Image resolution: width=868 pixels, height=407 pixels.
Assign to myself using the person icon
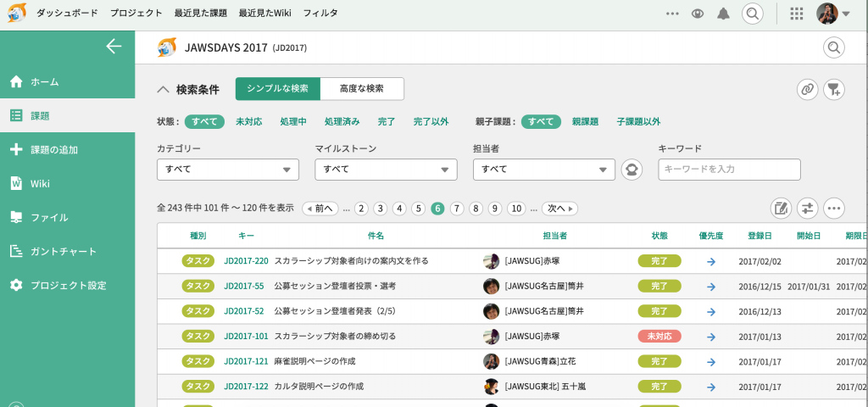(x=632, y=170)
